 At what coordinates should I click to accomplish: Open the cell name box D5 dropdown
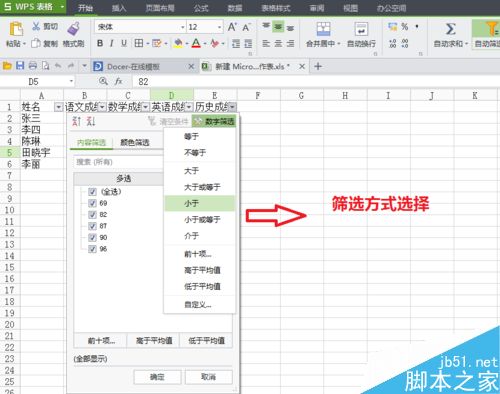pyautogui.click(x=71, y=81)
